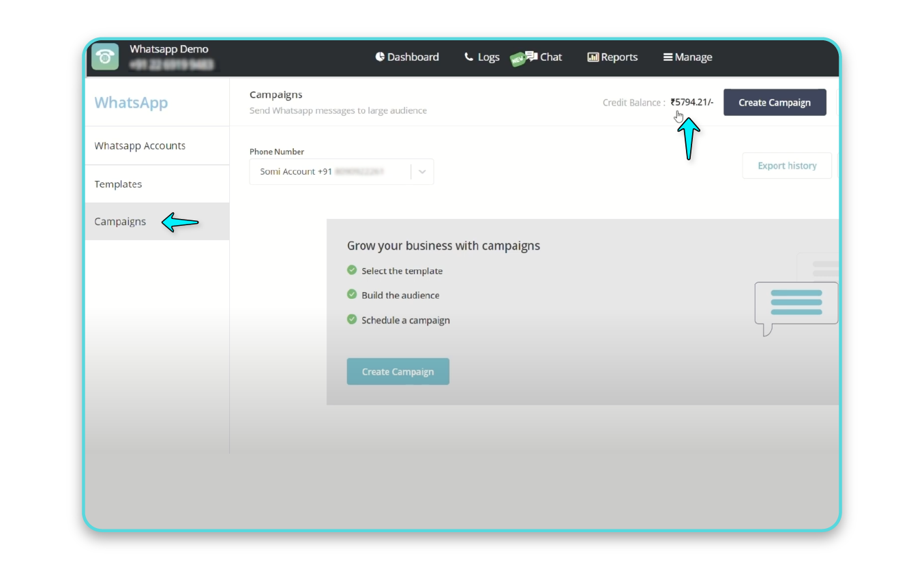Open Chat via the speech bubble icon
Image resolution: width=924 pixels, height=569 pixels.
point(531,57)
